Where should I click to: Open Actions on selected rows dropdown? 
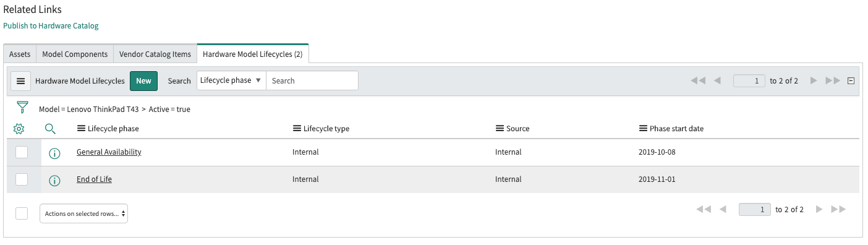(x=83, y=213)
